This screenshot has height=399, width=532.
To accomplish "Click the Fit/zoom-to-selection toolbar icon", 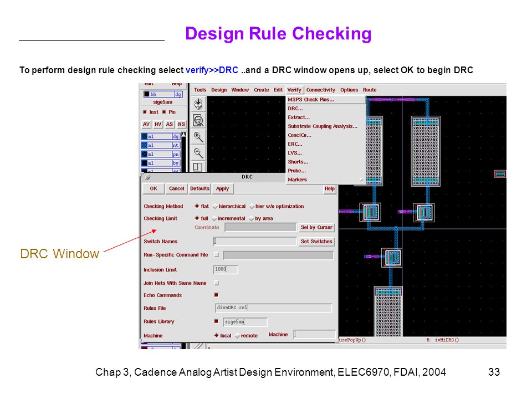I will click(198, 120).
